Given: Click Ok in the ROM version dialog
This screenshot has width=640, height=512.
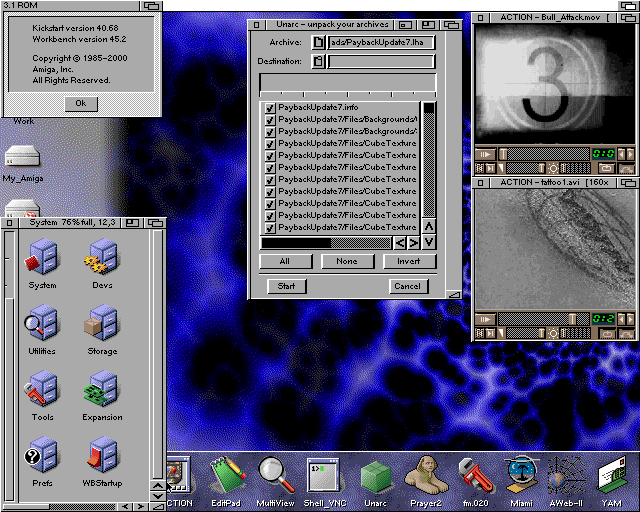Looking at the screenshot, I should 81,104.
